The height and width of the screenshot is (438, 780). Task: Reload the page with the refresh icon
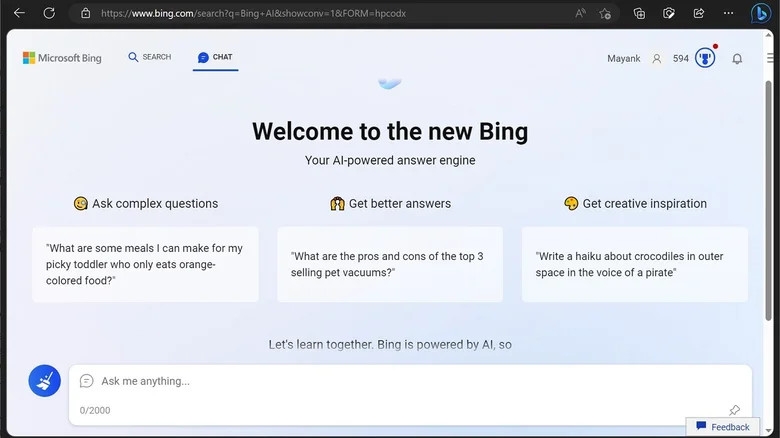click(49, 13)
